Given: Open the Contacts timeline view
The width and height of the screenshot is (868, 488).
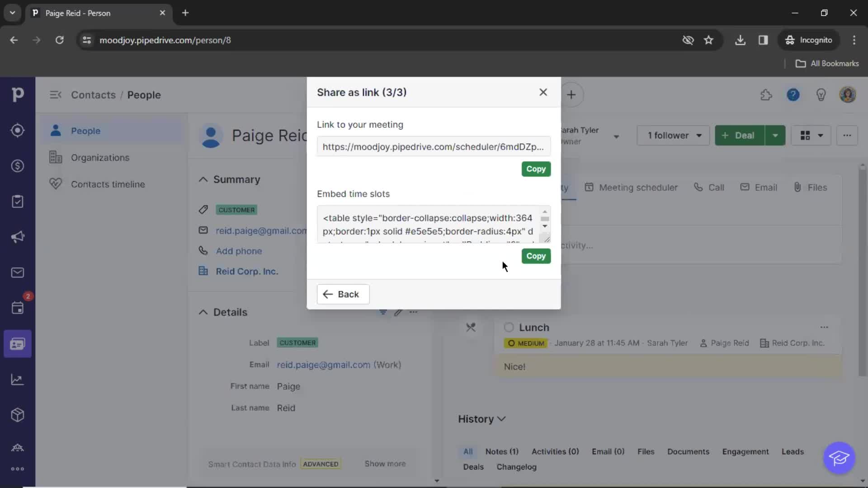Looking at the screenshot, I should 107,183.
